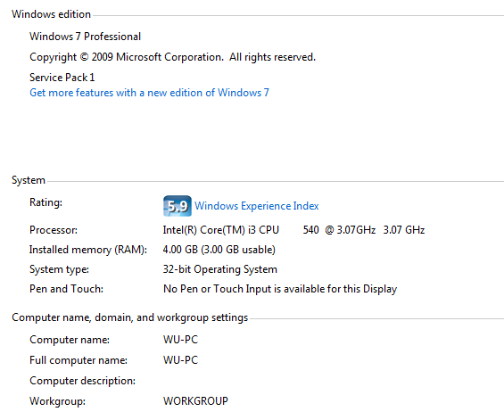Viewport: 504px width, 420px height.
Task: Click the Computer name value WU-PC
Action: [x=181, y=340]
